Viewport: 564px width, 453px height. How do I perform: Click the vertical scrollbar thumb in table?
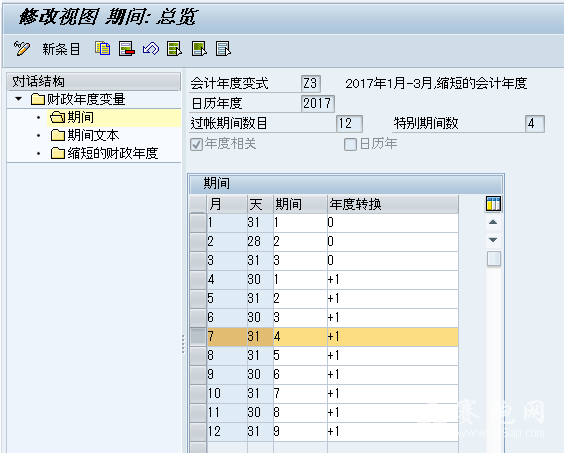click(x=494, y=259)
